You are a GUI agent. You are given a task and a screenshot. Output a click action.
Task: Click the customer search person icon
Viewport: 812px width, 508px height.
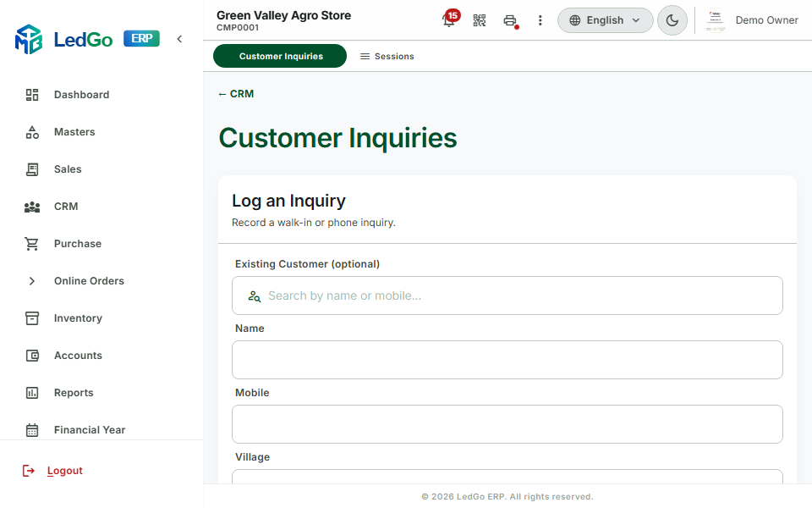[255, 296]
